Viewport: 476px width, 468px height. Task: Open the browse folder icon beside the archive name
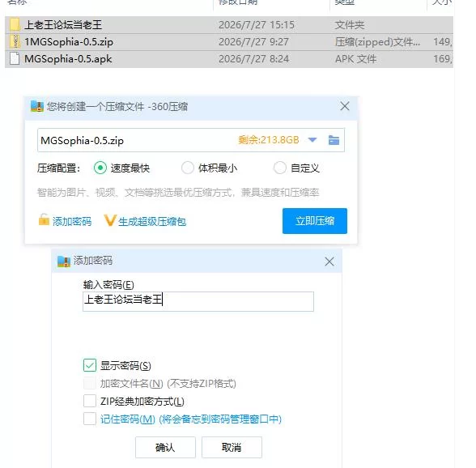[334, 140]
